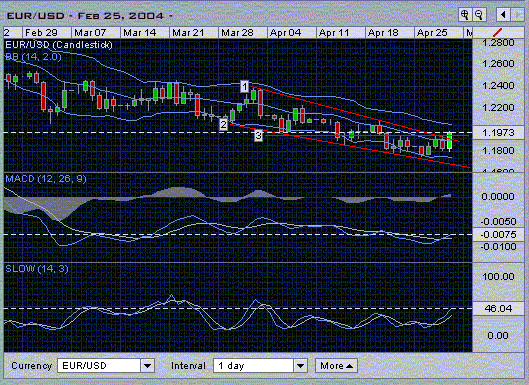Click the 0.0000 MACD axis label
529x385 pixels.
(498, 196)
